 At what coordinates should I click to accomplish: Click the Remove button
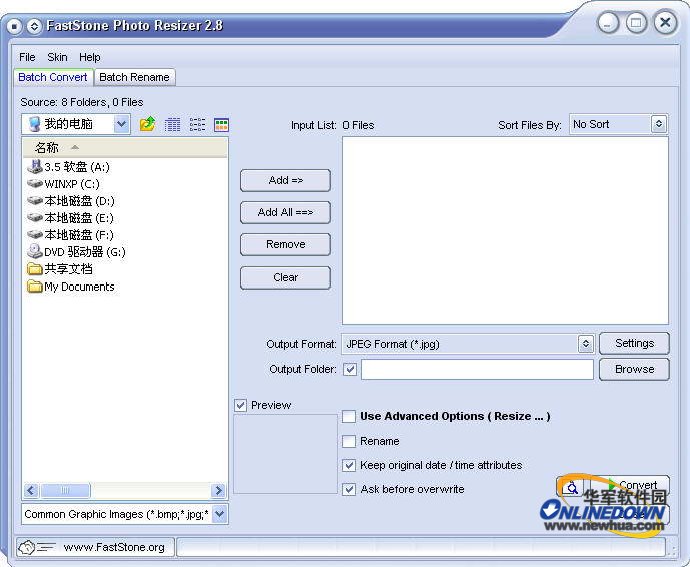click(285, 244)
